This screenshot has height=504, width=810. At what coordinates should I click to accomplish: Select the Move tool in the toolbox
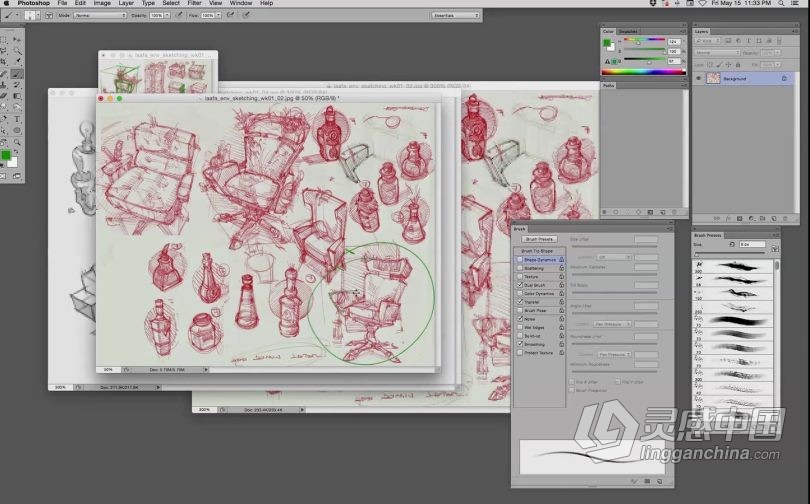click(17, 39)
